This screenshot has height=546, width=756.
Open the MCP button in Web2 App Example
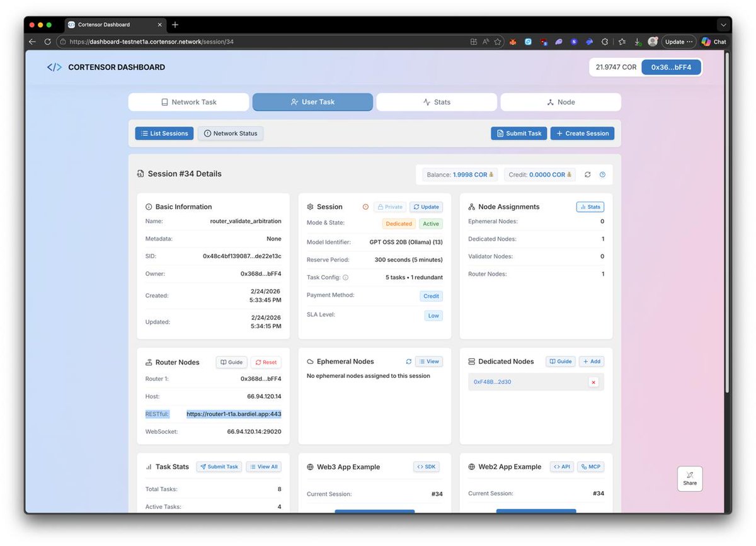591,467
